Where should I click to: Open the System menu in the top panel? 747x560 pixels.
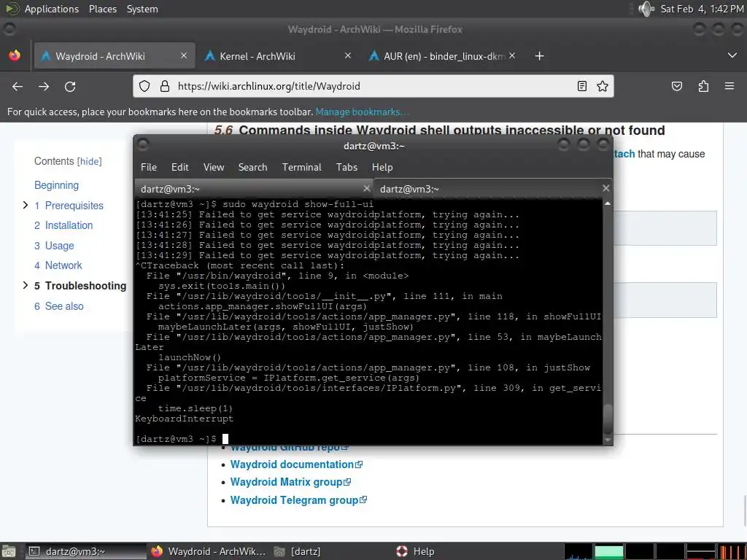coord(142,9)
